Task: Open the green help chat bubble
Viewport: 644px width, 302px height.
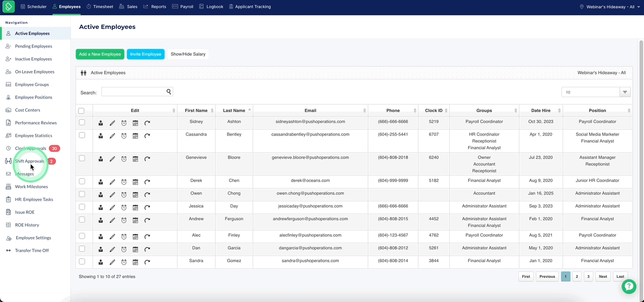Action: [629, 287]
